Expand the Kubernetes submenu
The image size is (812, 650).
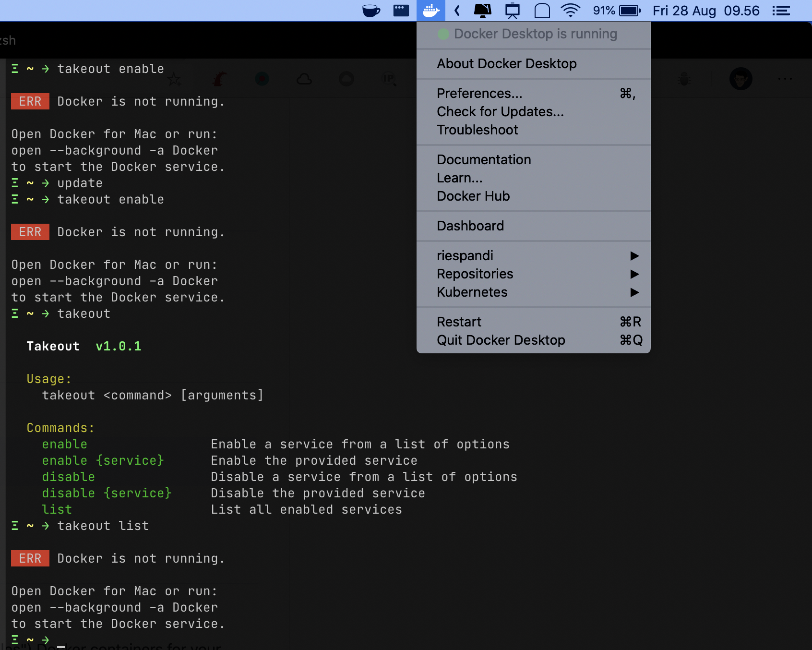click(534, 292)
